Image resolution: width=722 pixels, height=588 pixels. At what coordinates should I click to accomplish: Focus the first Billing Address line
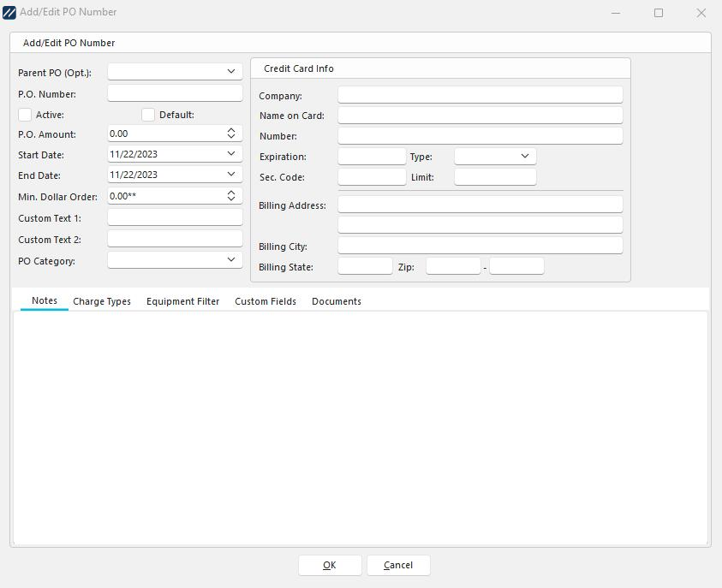tap(480, 205)
